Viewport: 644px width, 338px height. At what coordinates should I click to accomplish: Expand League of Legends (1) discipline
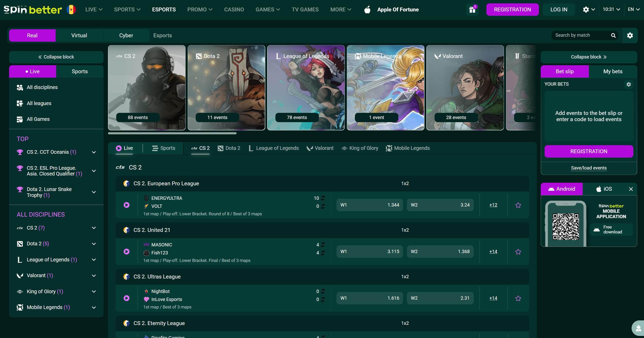coord(94,260)
